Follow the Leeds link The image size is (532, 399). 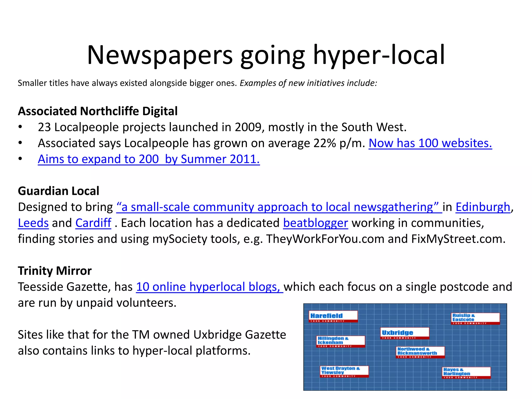point(33,223)
